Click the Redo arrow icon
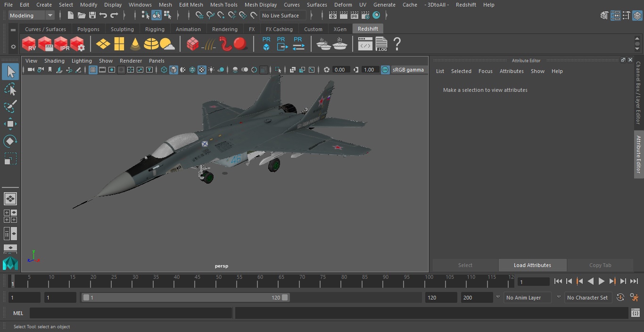This screenshot has width=644, height=332. pyautogui.click(x=115, y=16)
